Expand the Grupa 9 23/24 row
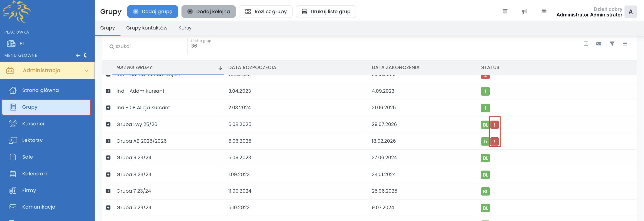Screen dimensions: 644x221 (108, 158)
